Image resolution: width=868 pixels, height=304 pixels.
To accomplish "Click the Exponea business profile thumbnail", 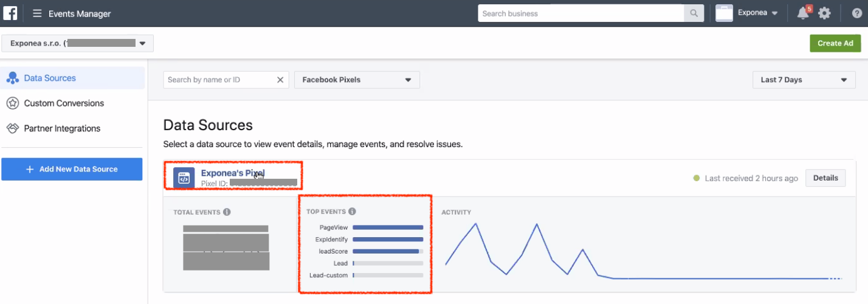I will click(724, 13).
